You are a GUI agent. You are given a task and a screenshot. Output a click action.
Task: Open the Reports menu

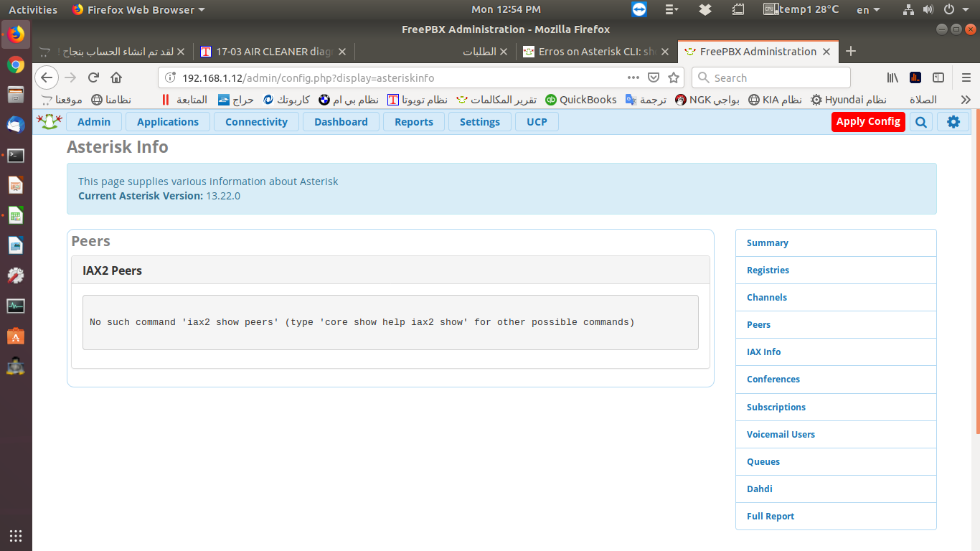pyautogui.click(x=413, y=122)
